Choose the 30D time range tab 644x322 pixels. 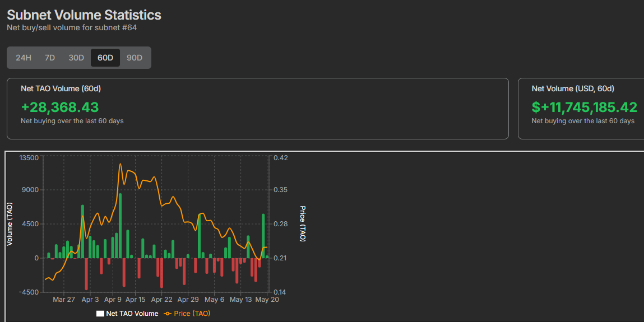click(x=76, y=58)
